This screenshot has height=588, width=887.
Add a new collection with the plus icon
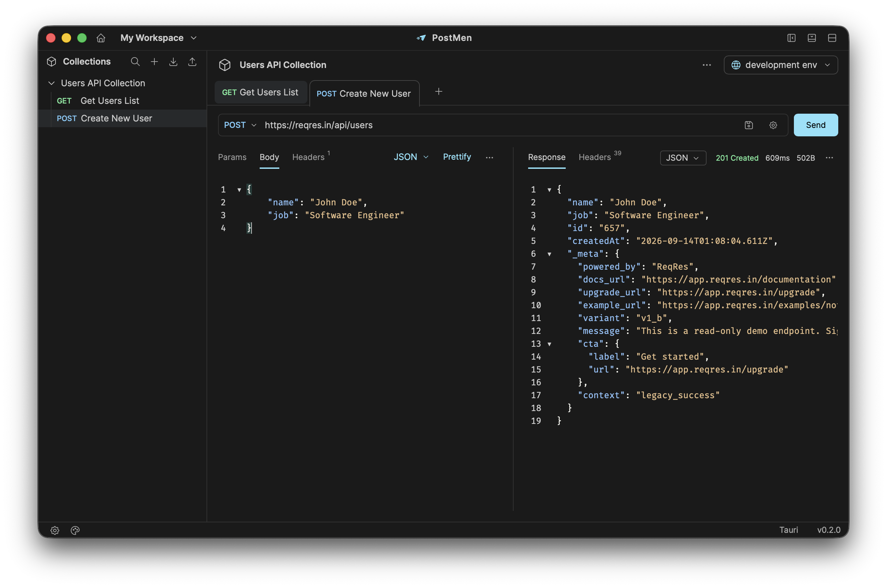(154, 62)
